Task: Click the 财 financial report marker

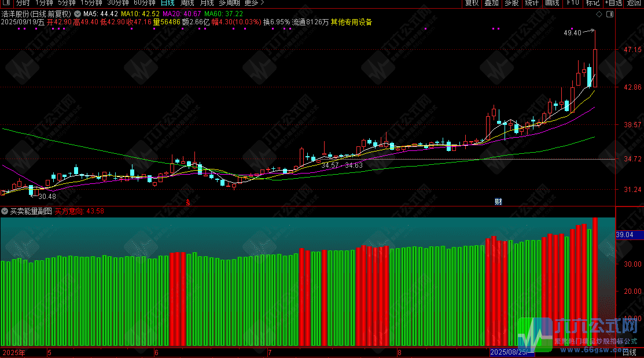Action: (x=498, y=202)
